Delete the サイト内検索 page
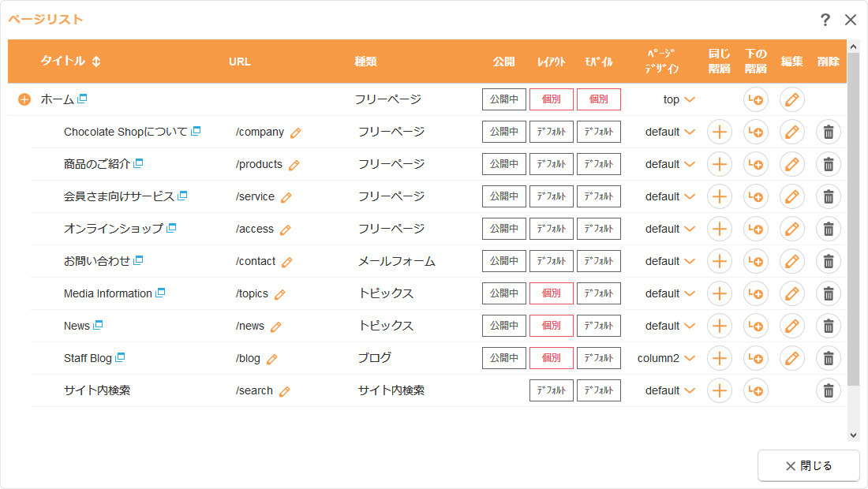This screenshot has height=489, width=868. tap(828, 390)
